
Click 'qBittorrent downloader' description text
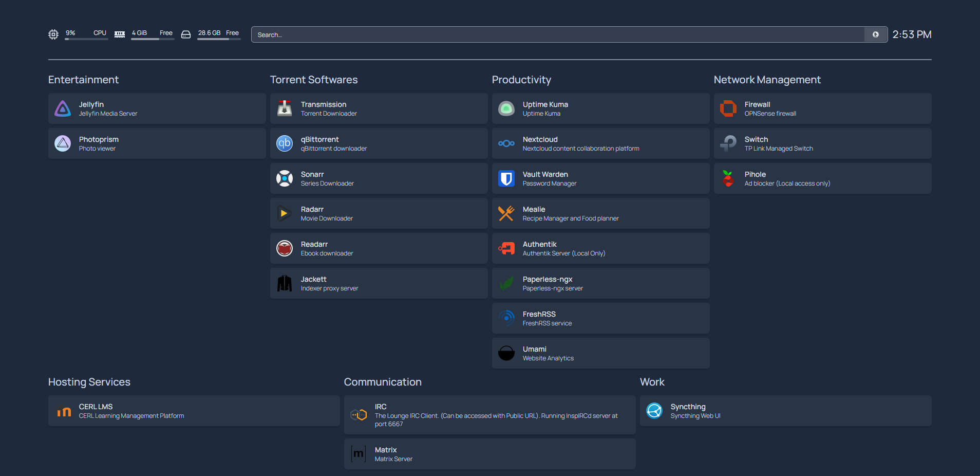tap(334, 149)
